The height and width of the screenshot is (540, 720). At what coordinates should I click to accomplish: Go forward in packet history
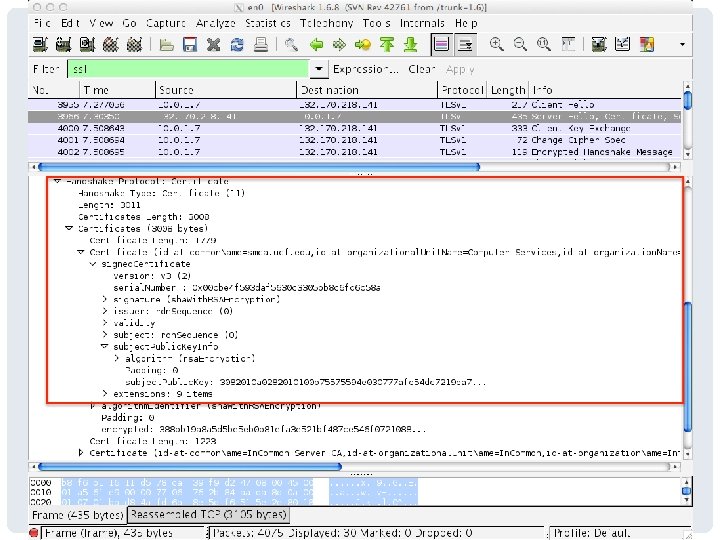point(339,45)
